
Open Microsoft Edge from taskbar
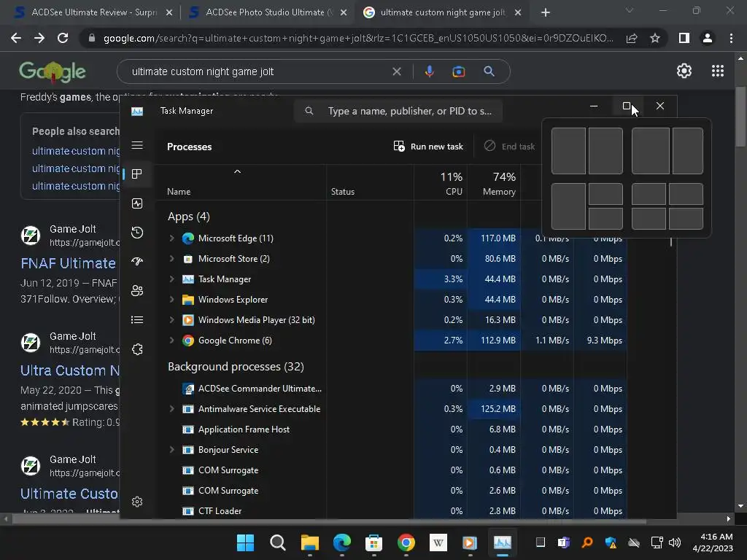[x=341, y=542]
